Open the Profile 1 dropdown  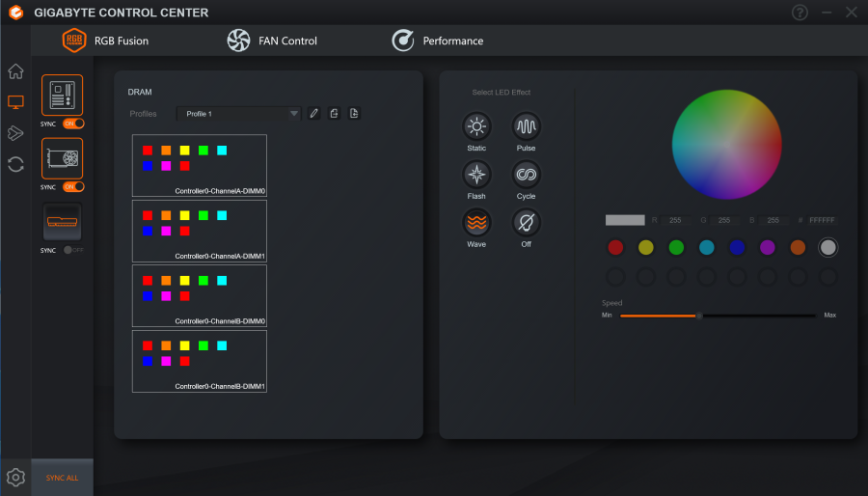(240, 114)
